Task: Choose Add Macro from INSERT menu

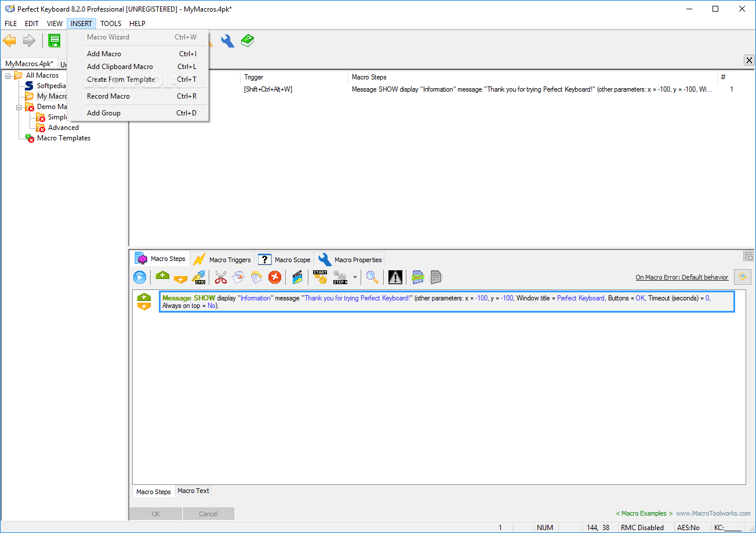Action: coord(138,54)
